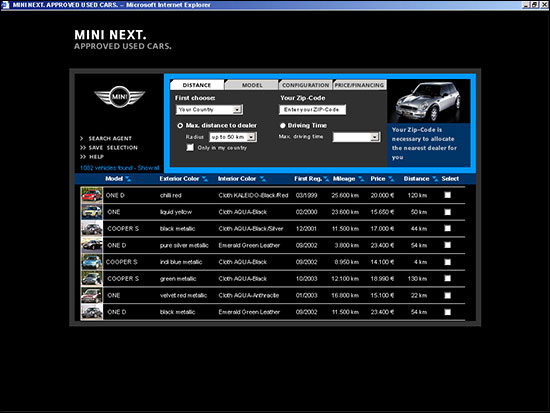Select the last ONE D row checkbox
Viewport: 550px width, 413px height.
tap(448, 312)
